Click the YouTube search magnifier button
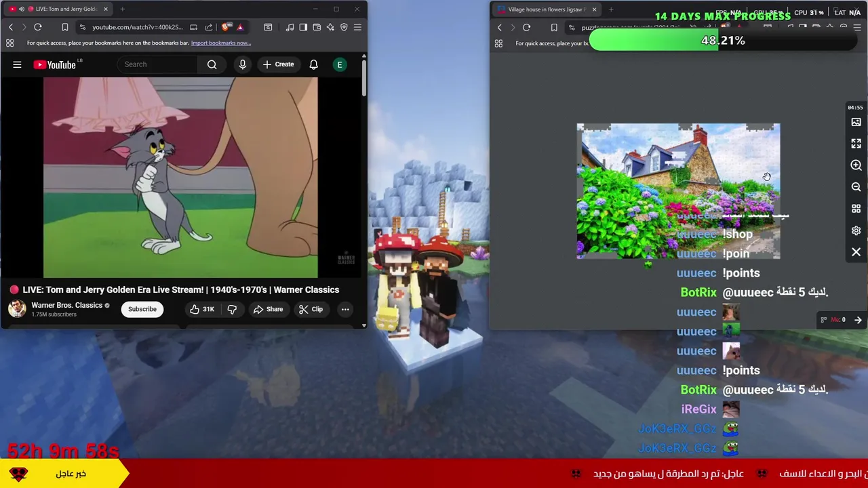868x488 pixels. coord(212,64)
